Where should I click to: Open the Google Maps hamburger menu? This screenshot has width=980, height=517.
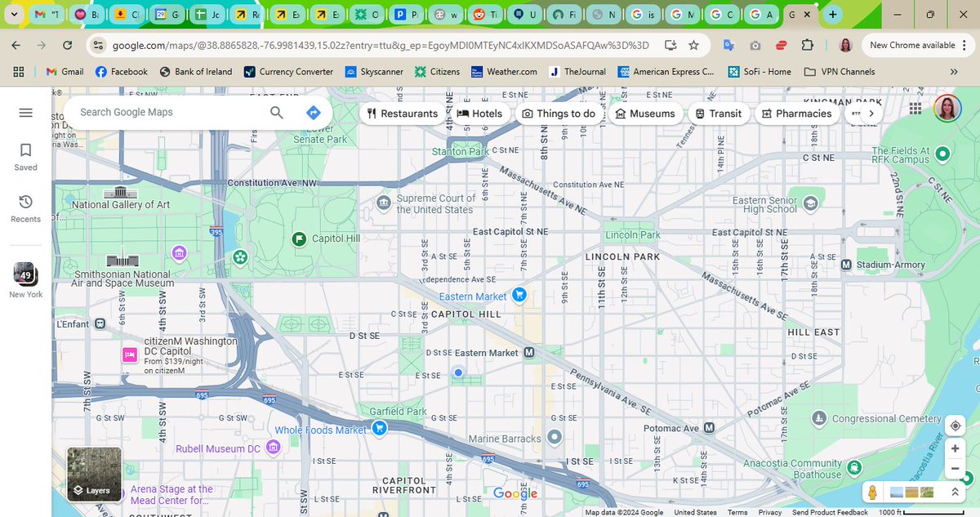pos(25,113)
